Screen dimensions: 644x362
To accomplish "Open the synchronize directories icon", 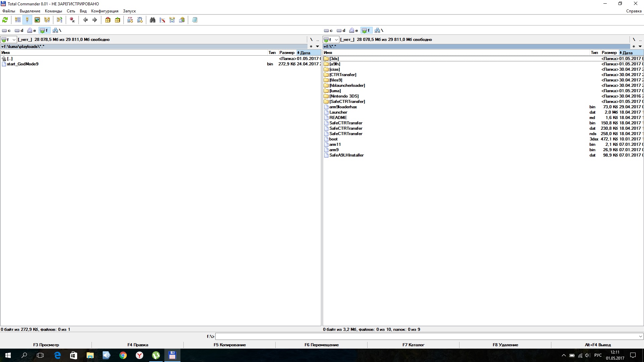I will 172,20.
